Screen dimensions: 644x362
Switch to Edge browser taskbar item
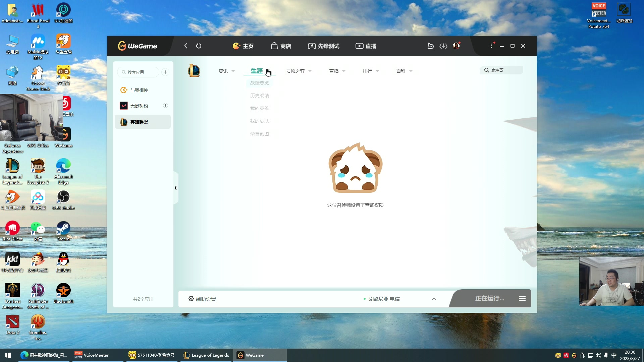(44, 355)
